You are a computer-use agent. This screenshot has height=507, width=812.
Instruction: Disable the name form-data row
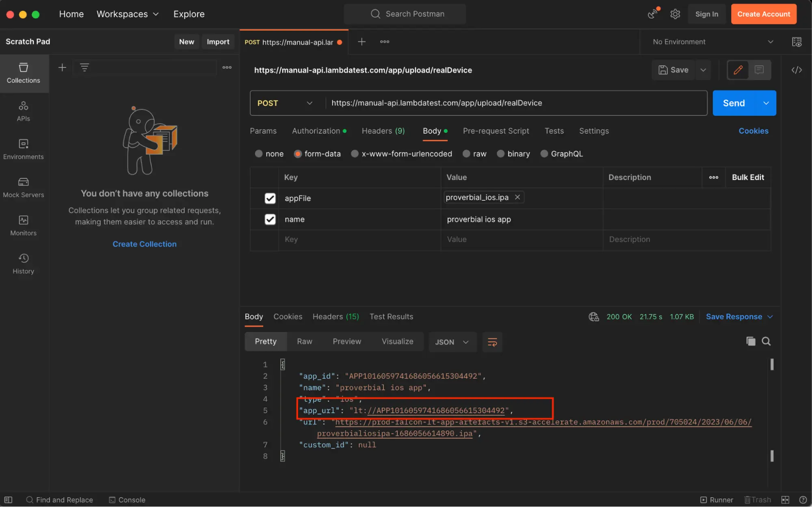(x=270, y=219)
